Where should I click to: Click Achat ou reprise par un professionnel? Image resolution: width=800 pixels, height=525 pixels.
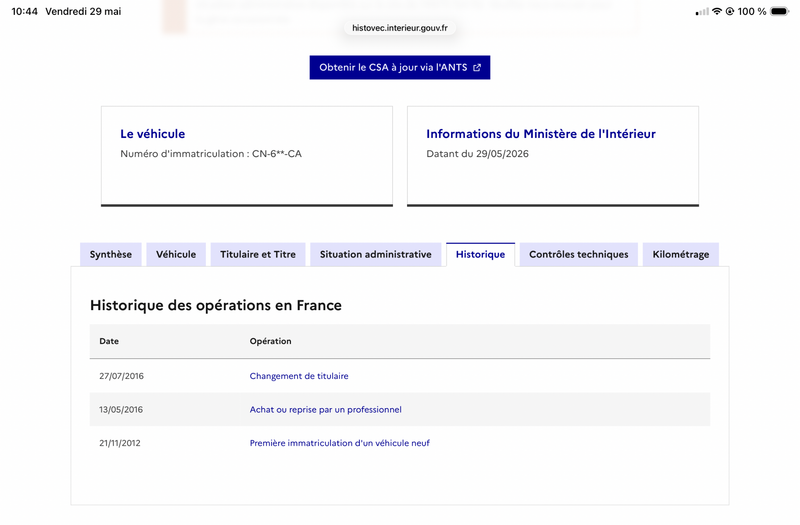coord(326,410)
